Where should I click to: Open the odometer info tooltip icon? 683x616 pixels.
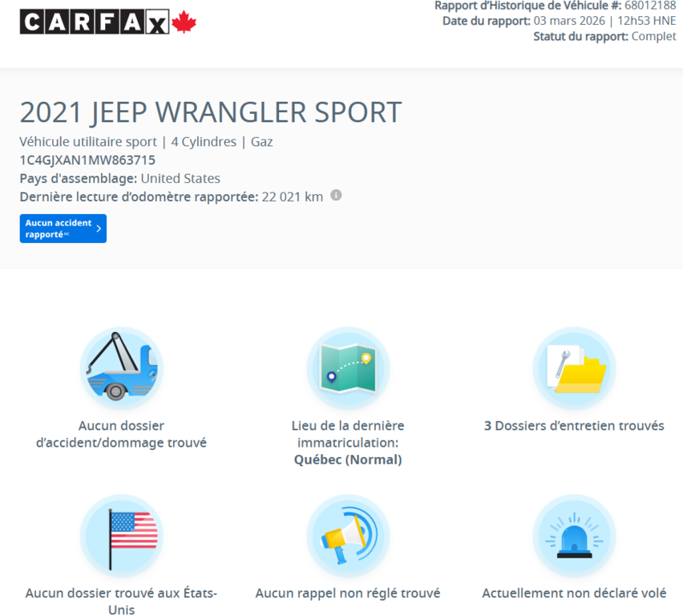pyautogui.click(x=336, y=196)
